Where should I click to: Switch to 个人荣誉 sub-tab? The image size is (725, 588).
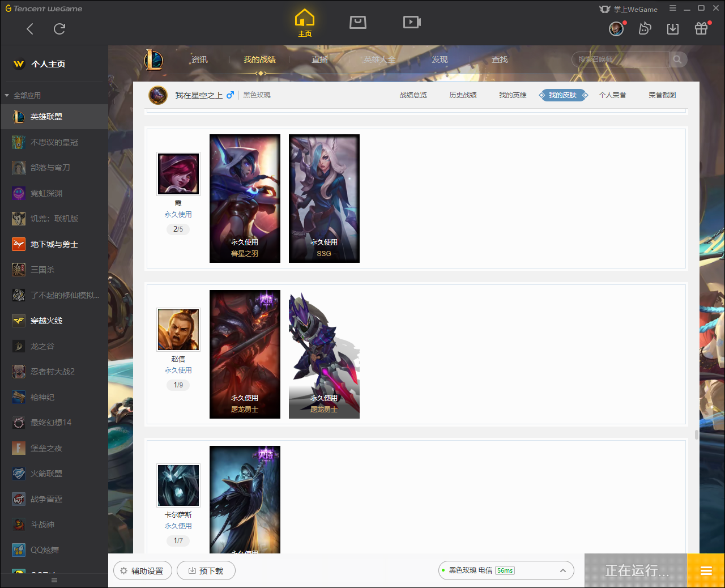coord(612,95)
